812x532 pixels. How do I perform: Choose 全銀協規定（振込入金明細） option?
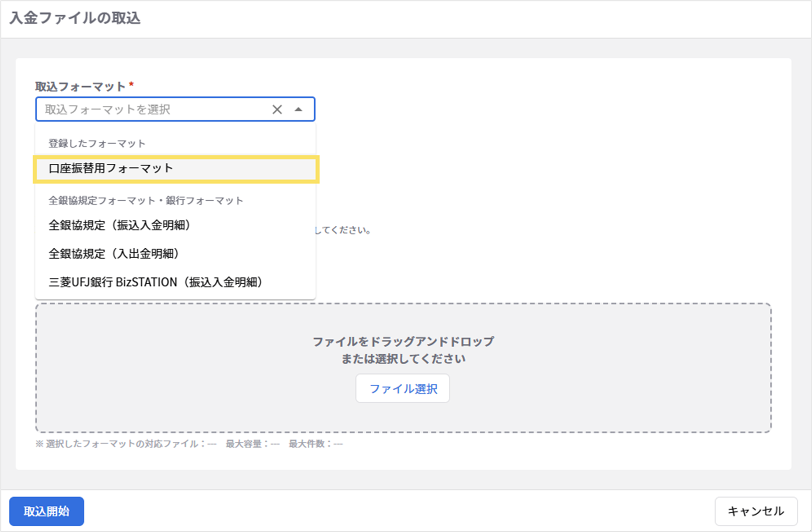[x=119, y=225]
